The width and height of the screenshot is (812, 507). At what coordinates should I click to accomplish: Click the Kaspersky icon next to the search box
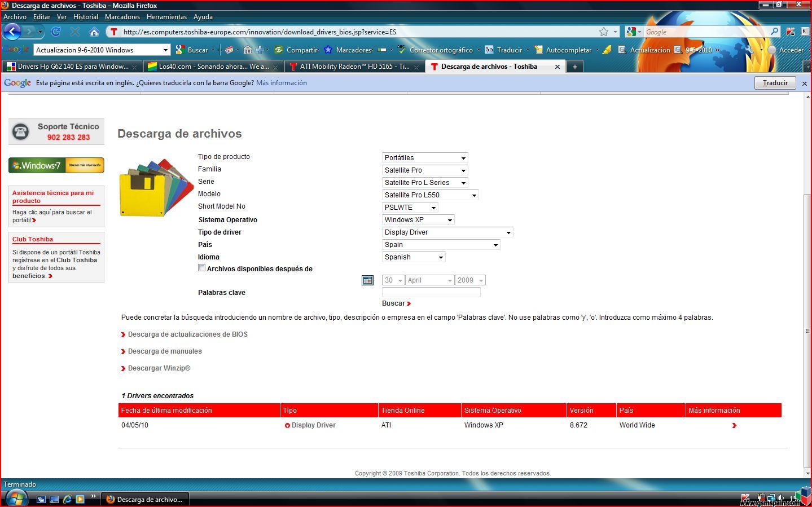point(791,32)
